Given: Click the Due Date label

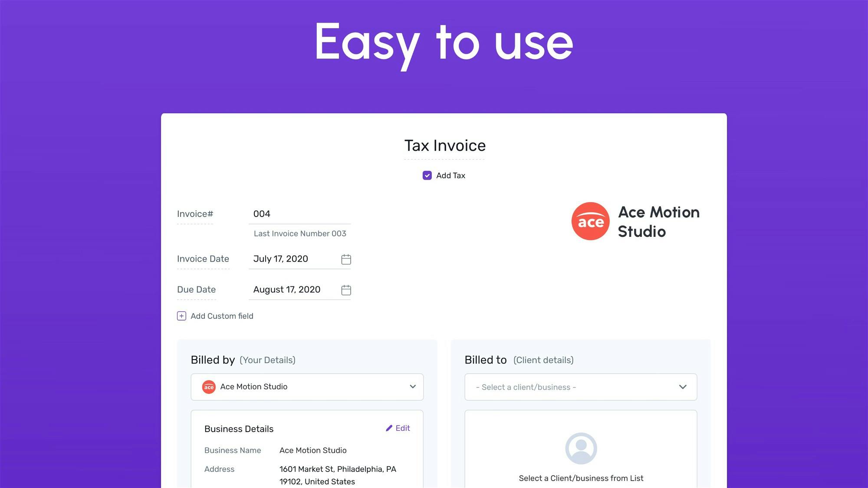Looking at the screenshot, I should 196,290.
